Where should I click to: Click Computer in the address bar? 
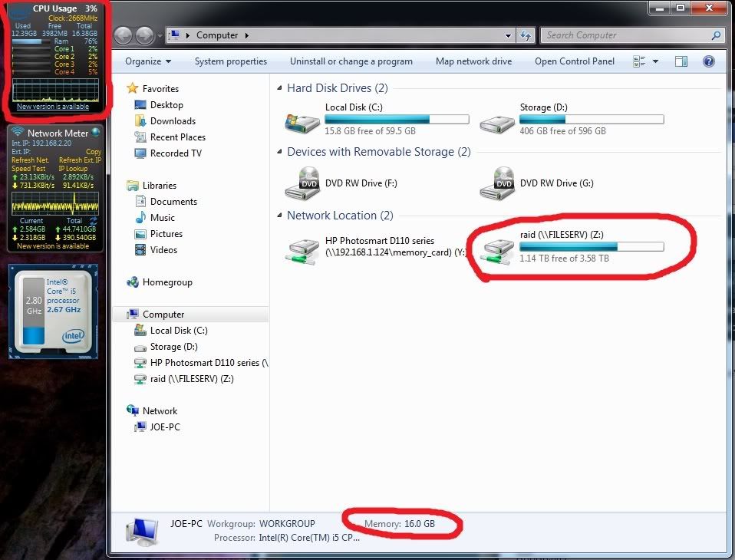click(217, 35)
